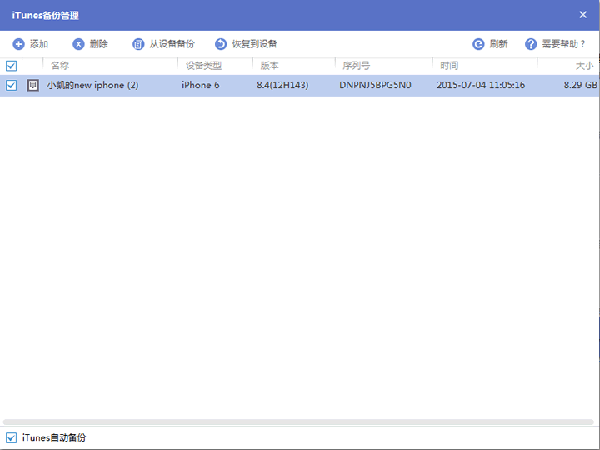Toggle the select-all checkbox in header
Viewport: 600px width, 450px height.
click(11, 66)
